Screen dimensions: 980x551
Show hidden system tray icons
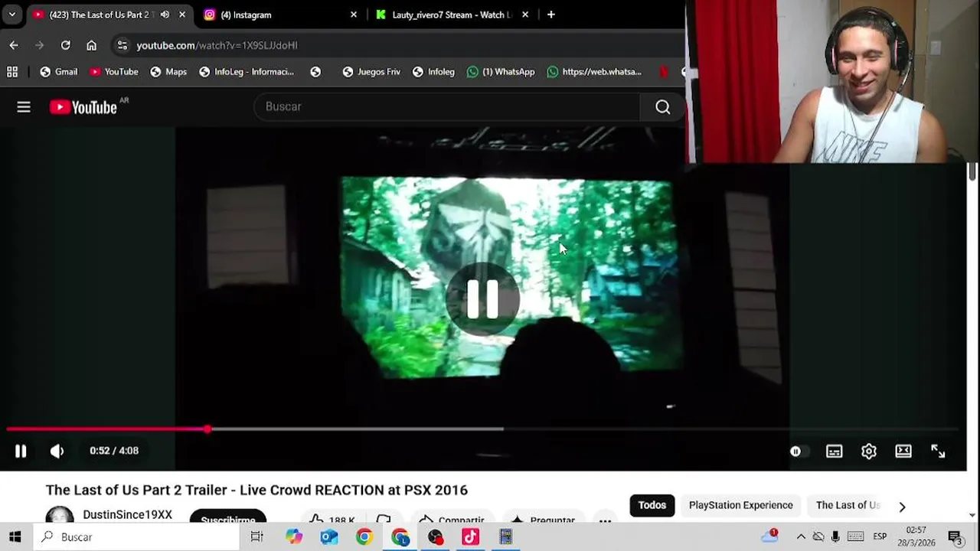[x=801, y=537]
